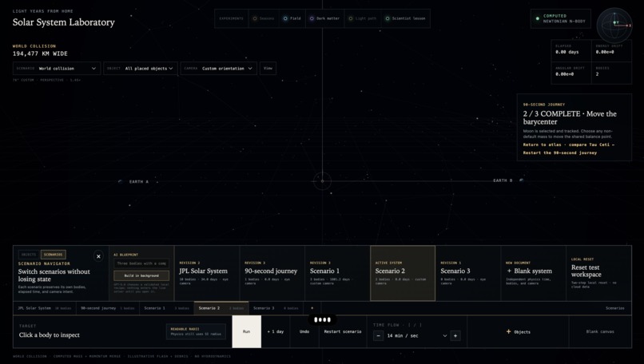Screen dimensions: 644x364
Task: Increase time flow with plus button
Action: click(455, 336)
